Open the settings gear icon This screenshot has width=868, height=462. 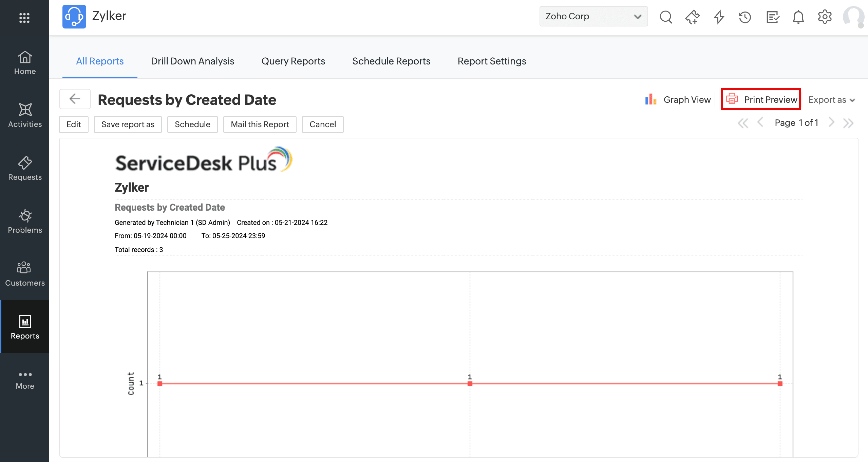[825, 17]
